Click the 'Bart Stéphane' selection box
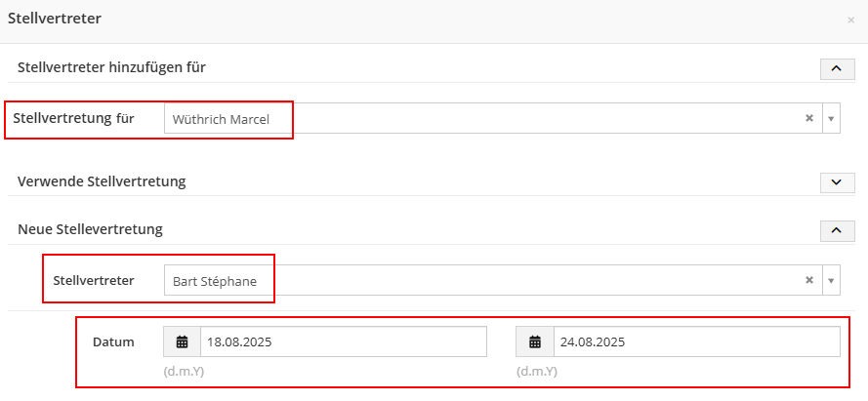 (478, 280)
